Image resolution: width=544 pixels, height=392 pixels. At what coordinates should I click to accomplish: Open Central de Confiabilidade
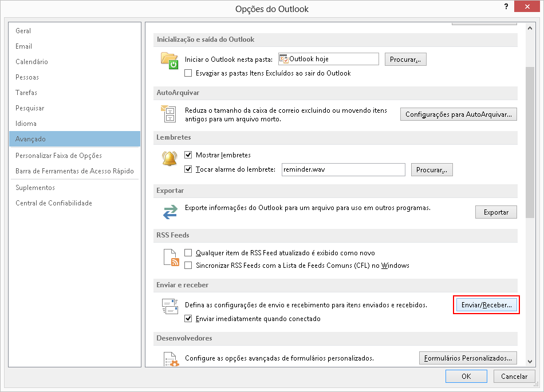coord(74,203)
